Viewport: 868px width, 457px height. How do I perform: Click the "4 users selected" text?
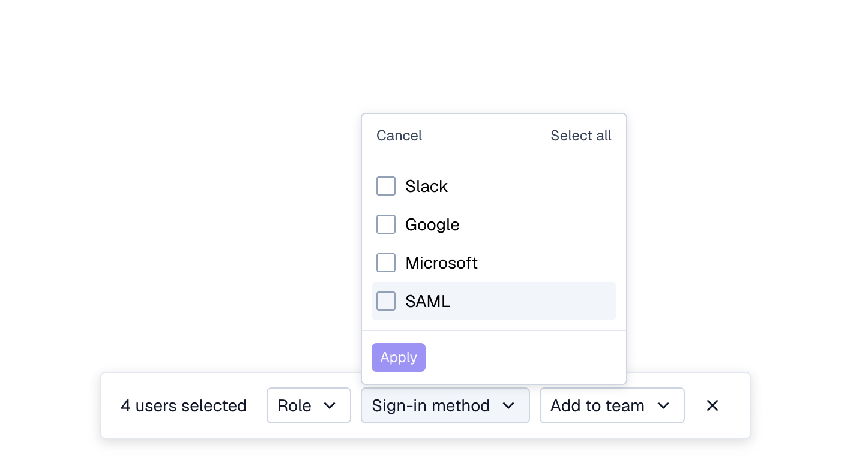(184, 406)
